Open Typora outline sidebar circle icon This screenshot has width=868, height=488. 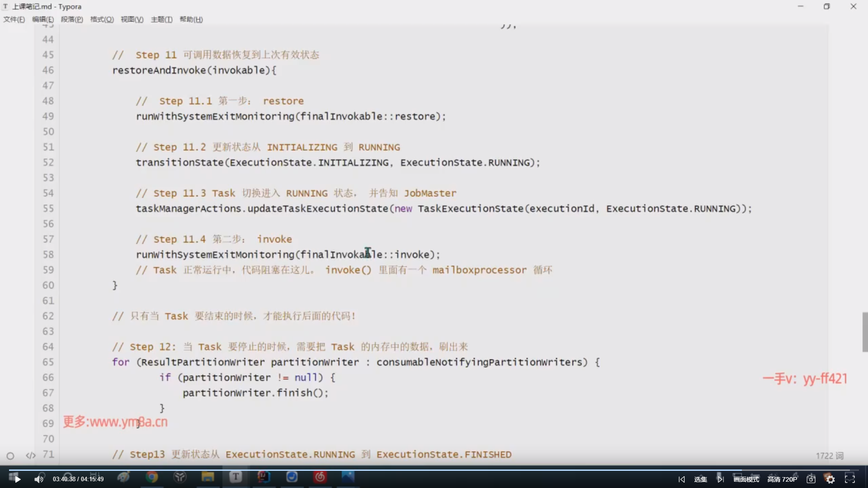[x=10, y=456]
